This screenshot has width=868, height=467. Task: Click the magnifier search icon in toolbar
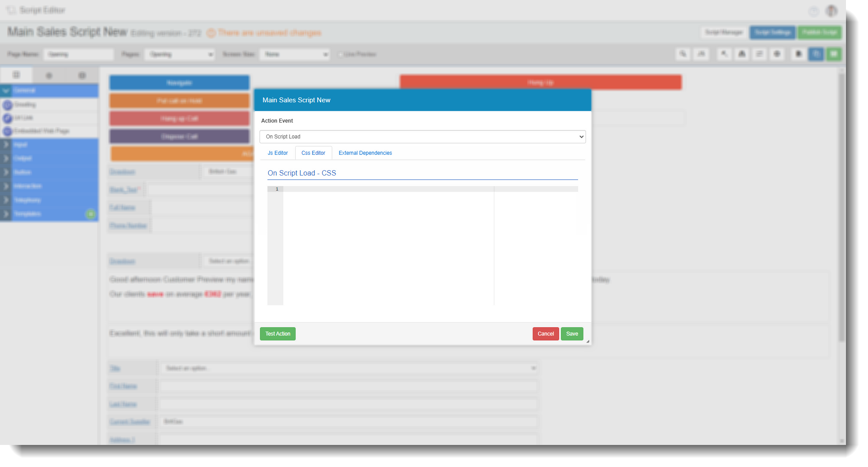[x=683, y=54]
